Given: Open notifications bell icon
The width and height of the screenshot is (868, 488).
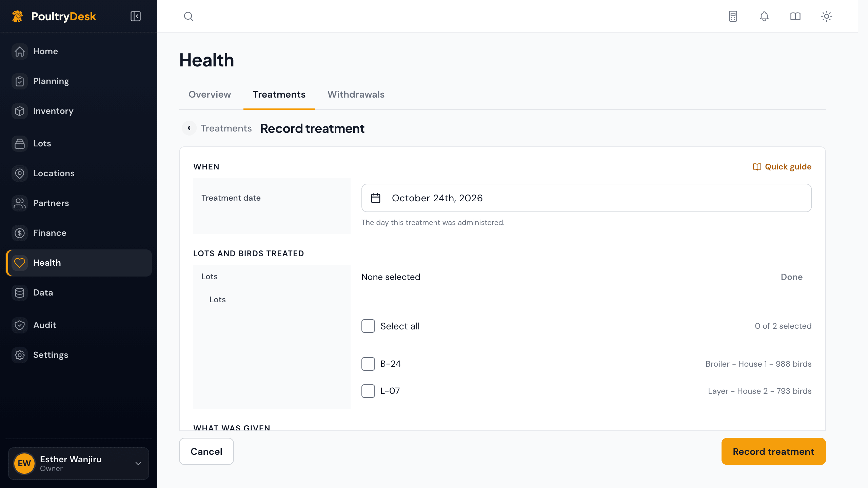Looking at the screenshot, I should click(764, 16).
